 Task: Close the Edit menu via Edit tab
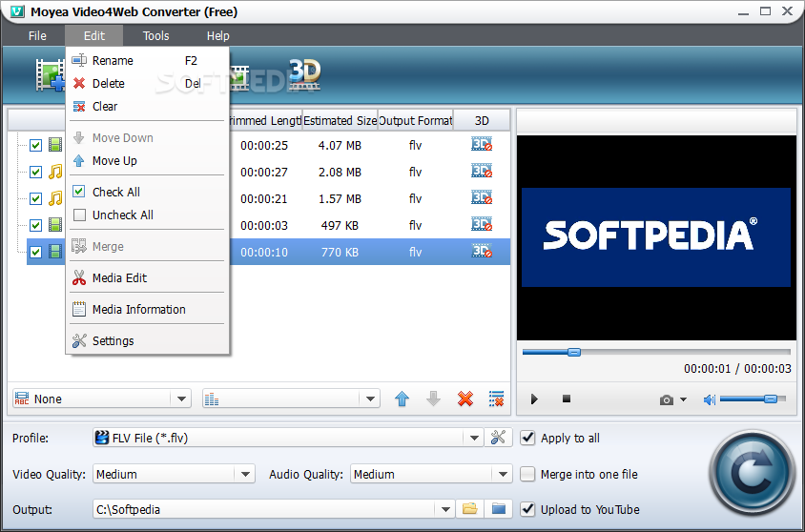94,36
